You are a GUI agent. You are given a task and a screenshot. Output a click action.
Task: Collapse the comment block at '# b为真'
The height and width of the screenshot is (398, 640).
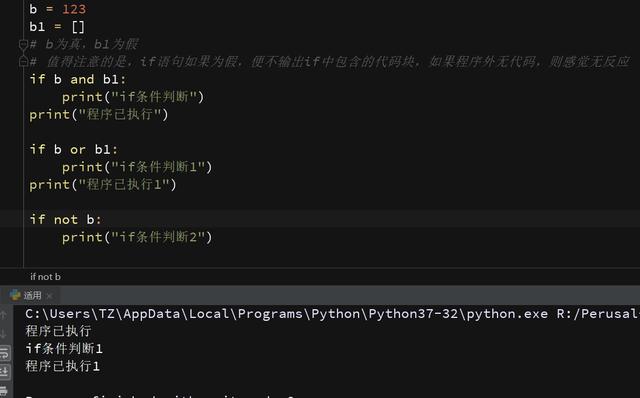click(x=23, y=44)
